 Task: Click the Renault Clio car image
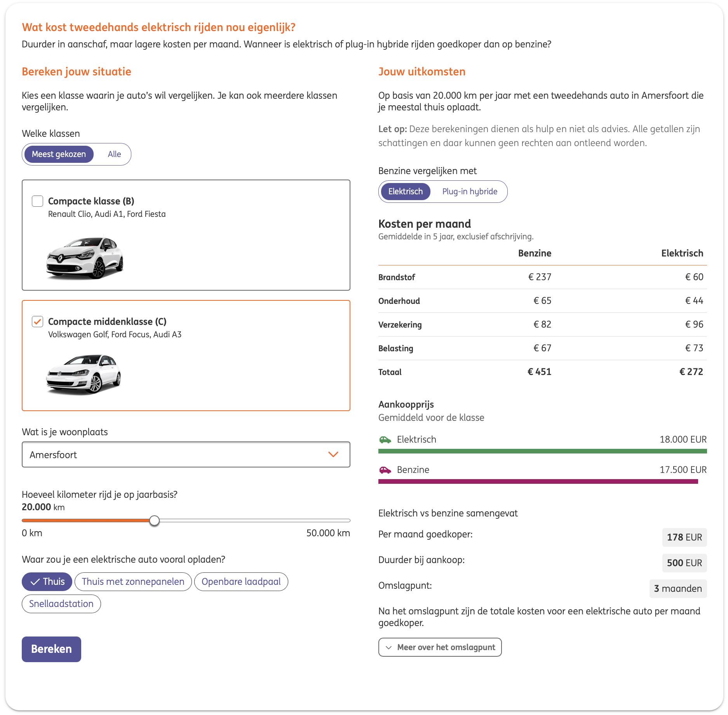tap(85, 257)
